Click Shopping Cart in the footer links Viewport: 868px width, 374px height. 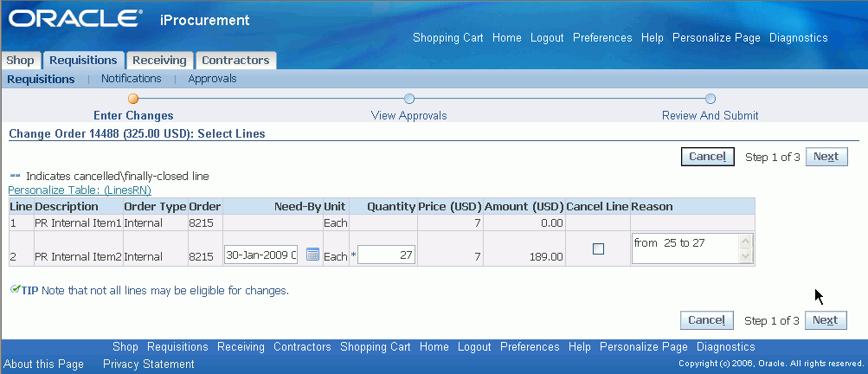[x=376, y=347]
